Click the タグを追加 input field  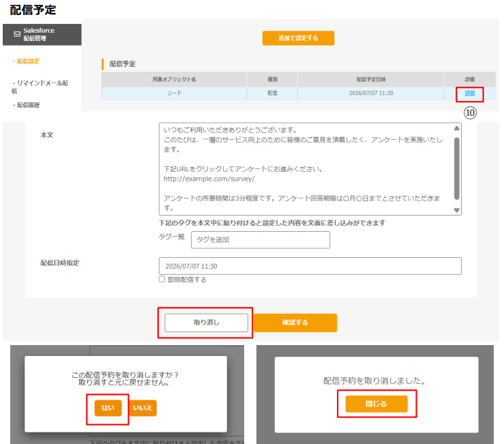coord(261,240)
